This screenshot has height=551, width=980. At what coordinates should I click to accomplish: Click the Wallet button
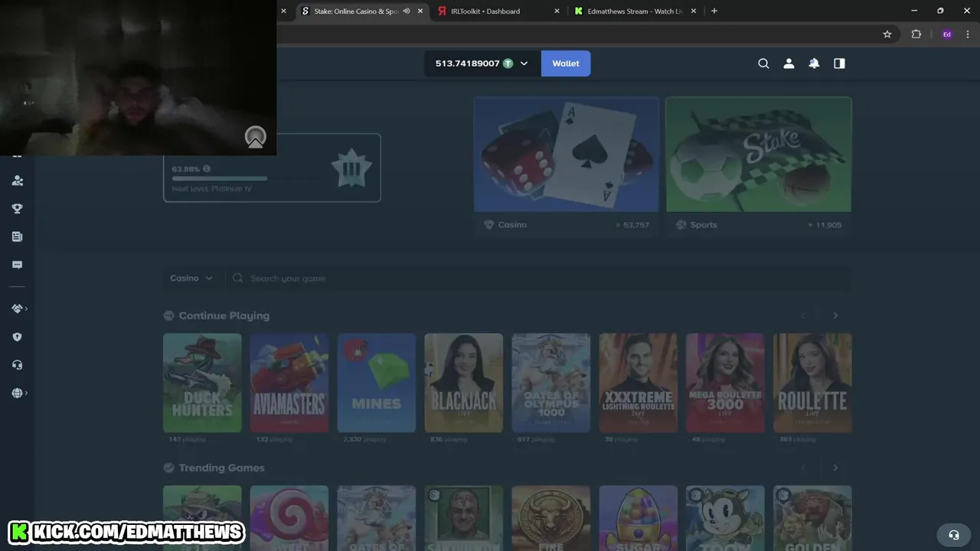pos(566,64)
